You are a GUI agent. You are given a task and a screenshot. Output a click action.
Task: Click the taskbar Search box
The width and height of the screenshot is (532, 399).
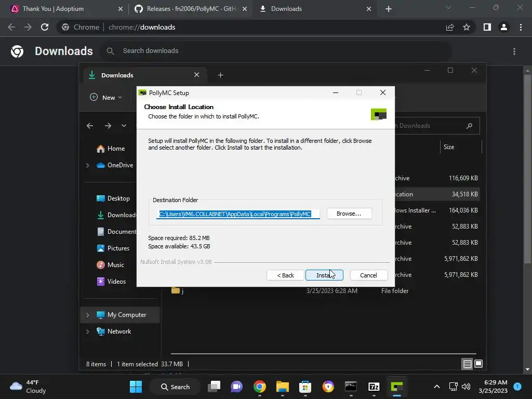point(175,387)
